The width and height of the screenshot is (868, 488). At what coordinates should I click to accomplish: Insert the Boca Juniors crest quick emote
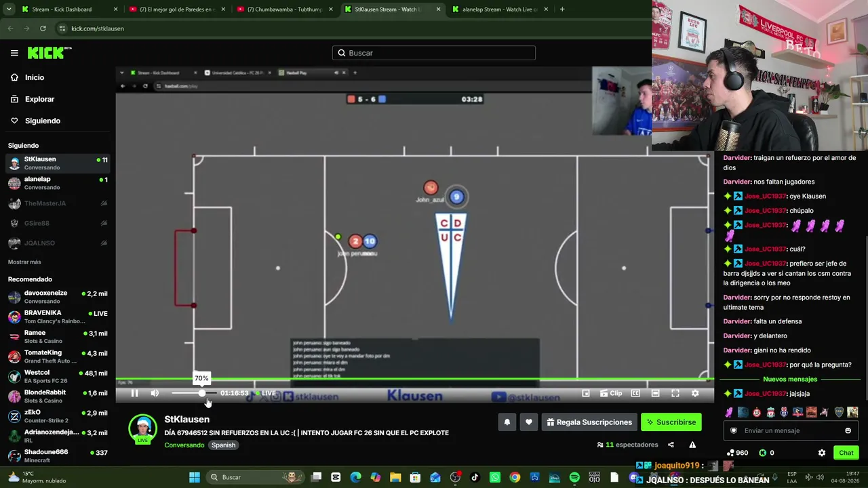coord(839,412)
